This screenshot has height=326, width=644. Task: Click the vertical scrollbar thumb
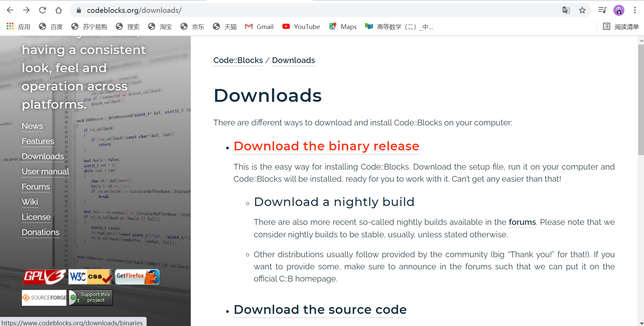(641, 99)
